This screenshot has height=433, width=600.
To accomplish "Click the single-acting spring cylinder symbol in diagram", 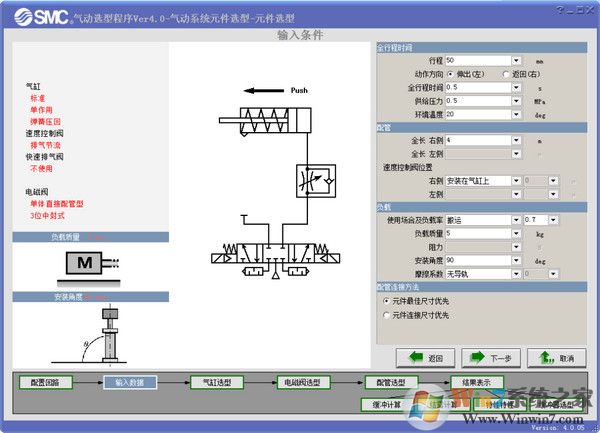I will pyautogui.click(x=265, y=121).
